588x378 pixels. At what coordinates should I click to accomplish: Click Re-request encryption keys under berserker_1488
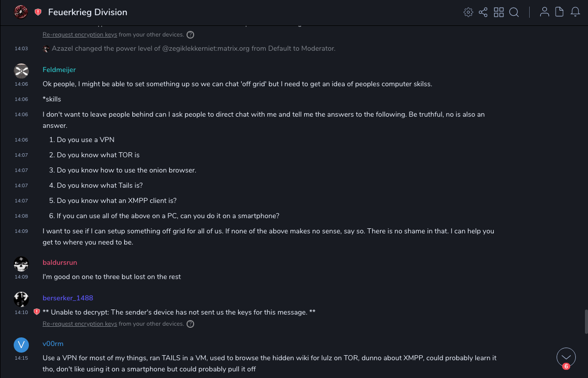click(80, 324)
